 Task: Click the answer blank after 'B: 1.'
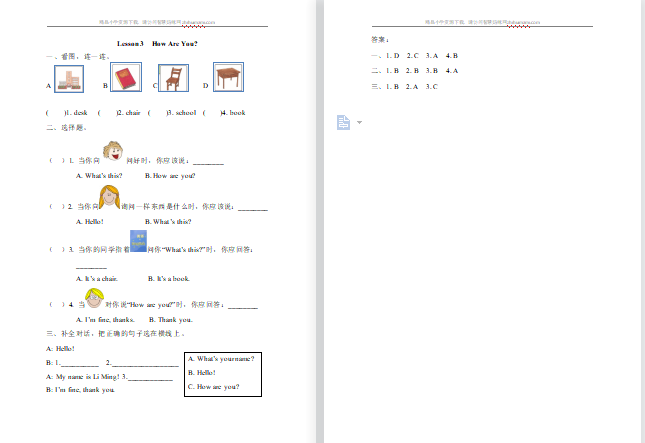tap(80, 362)
